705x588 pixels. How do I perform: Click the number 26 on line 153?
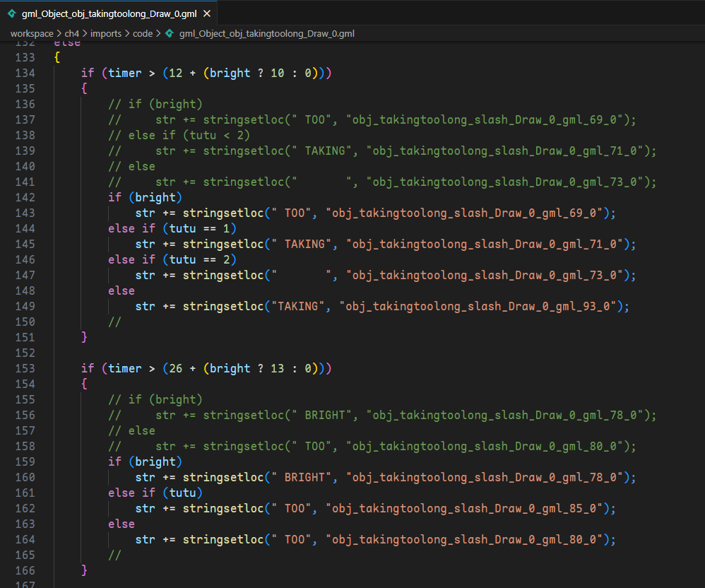[x=175, y=368]
